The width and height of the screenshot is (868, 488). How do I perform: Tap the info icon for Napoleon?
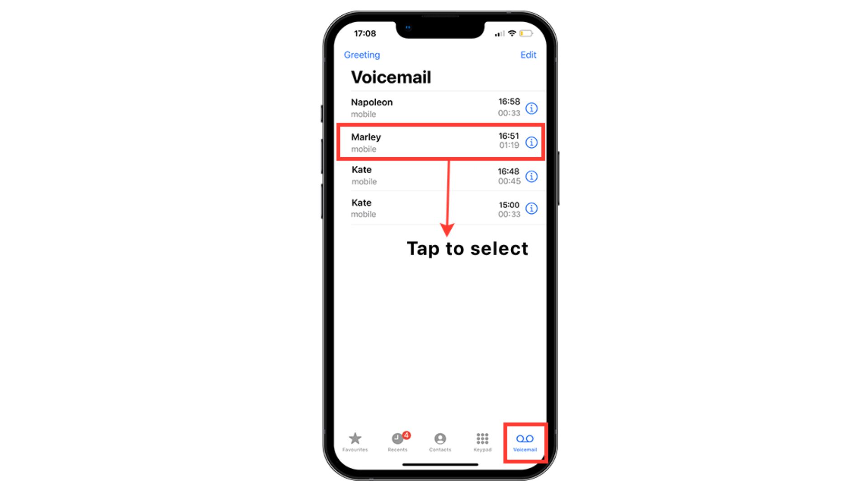[x=531, y=107]
